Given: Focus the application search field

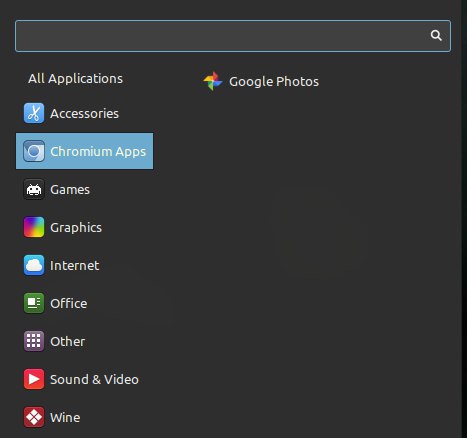Looking at the screenshot, I should [x=233, y=36].
